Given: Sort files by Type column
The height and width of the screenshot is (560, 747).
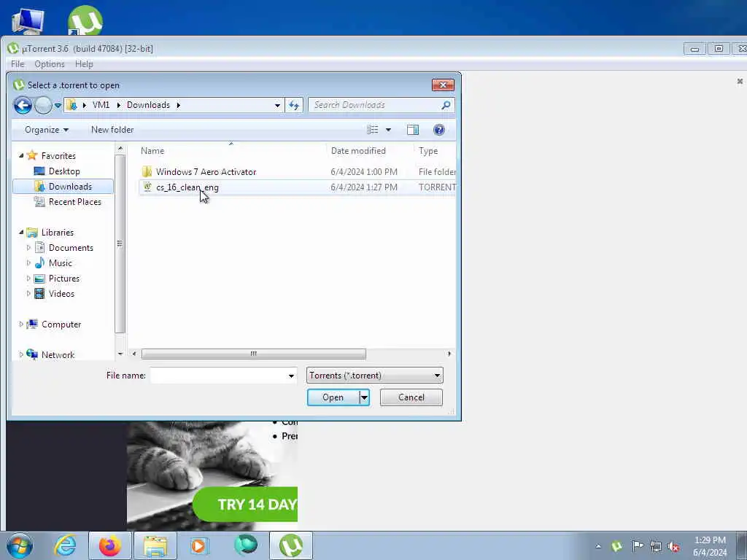Looking at the screenshot, I should [428, 150].
